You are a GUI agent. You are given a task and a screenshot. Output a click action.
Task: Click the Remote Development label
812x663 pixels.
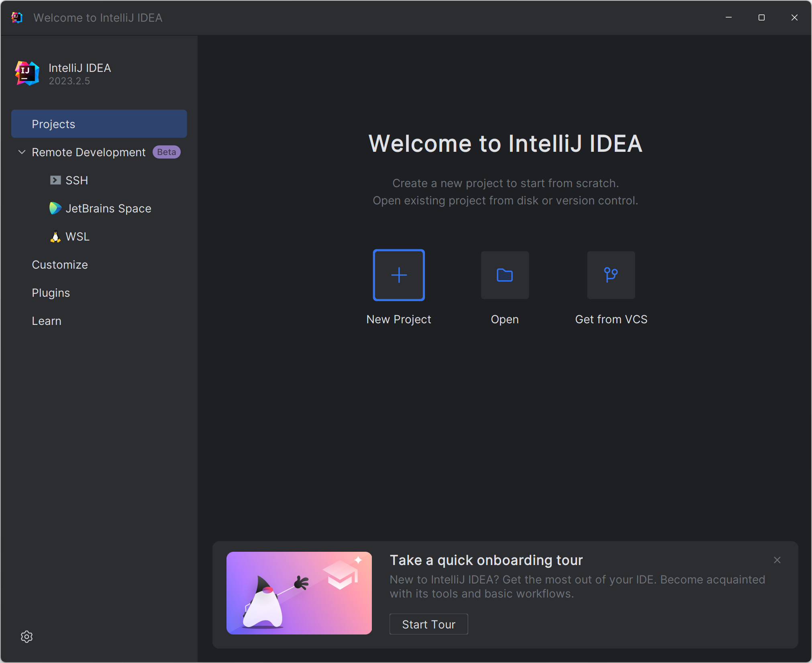pos(89,152)
